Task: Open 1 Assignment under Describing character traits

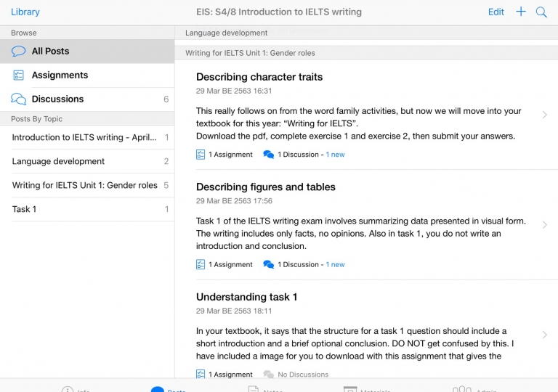Action: click(230, 155)
